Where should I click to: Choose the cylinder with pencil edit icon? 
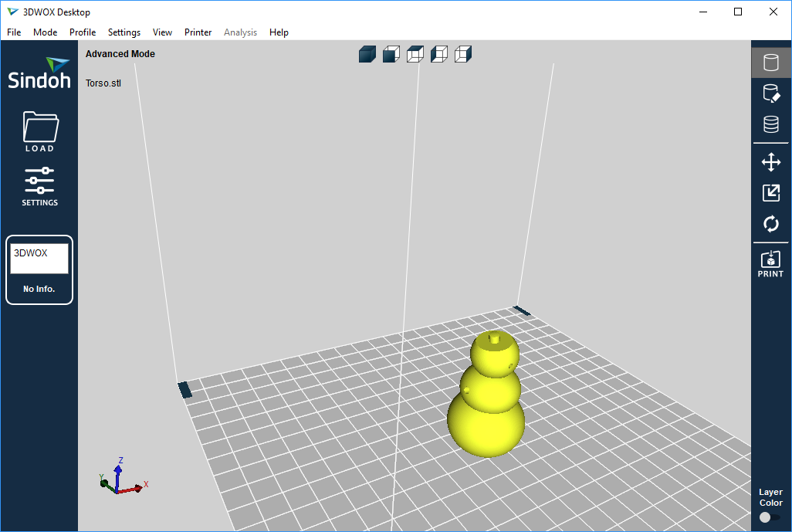point(770,93)
